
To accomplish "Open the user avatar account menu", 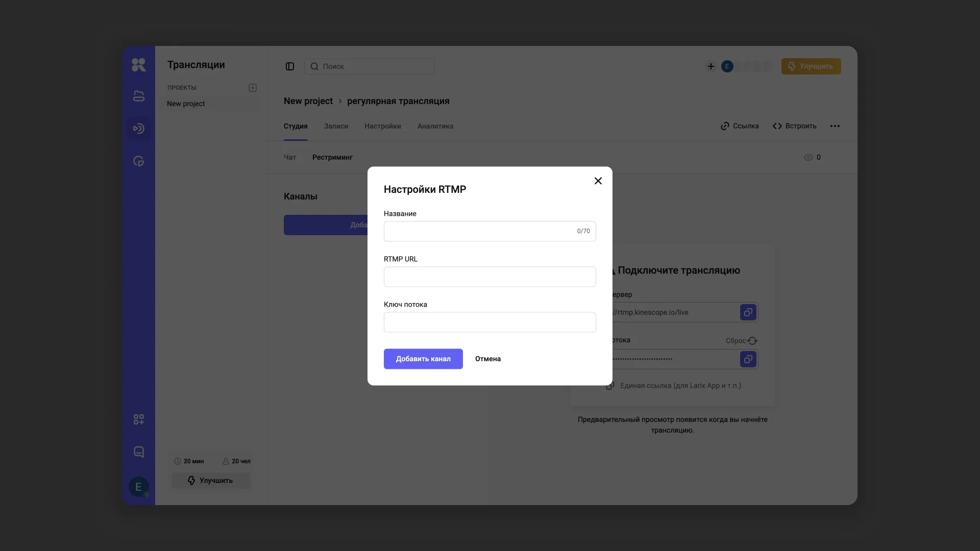I will pos(138,487).
